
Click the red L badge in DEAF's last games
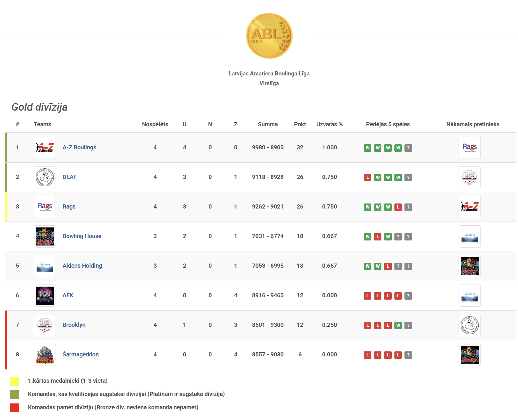[x=368, y=177]
